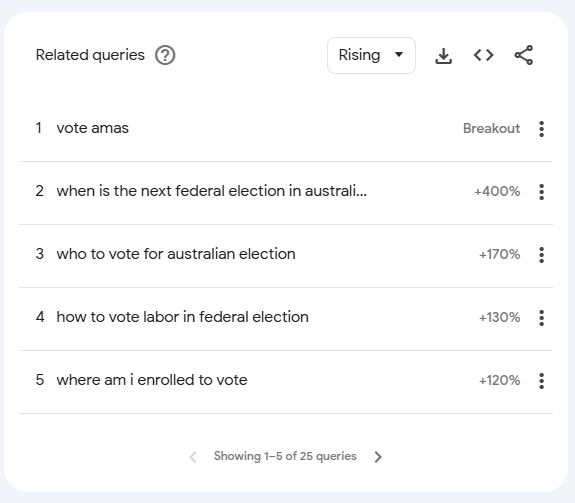Open three-dot menu for +170% query
This screenshot has height=503, width=575.
pyautogui.click(x=542, y=255)
